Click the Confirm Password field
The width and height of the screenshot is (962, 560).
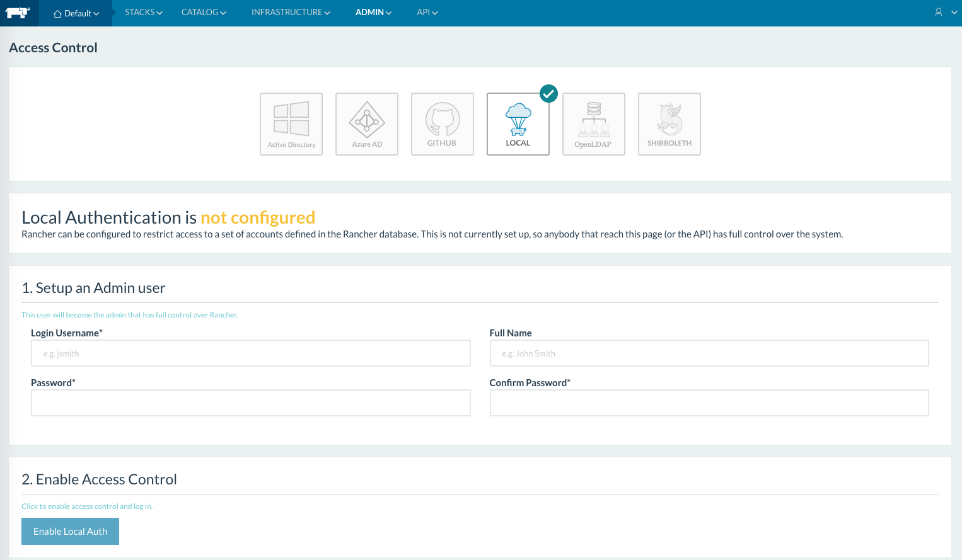tap(709, 403)
